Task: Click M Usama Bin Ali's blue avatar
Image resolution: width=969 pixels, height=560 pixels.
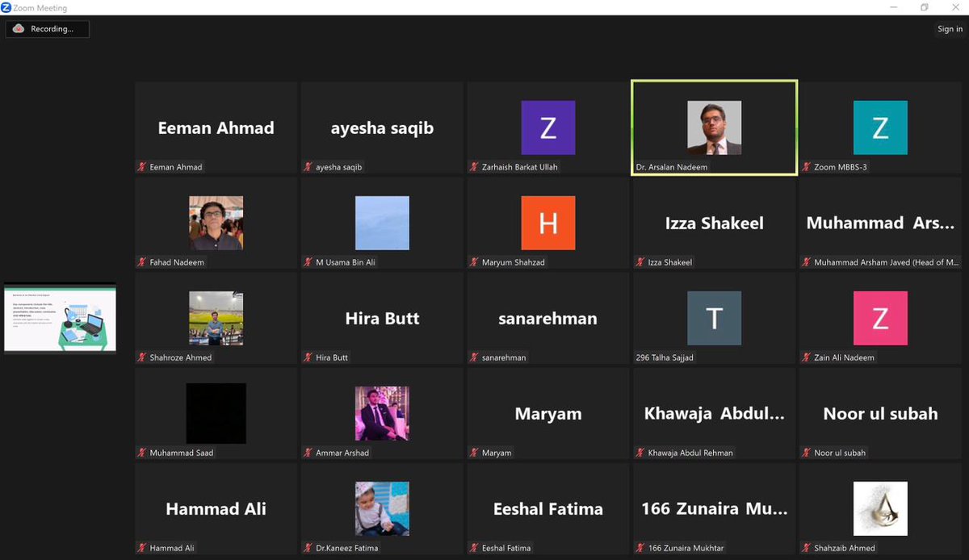Action: pos(382,223)
